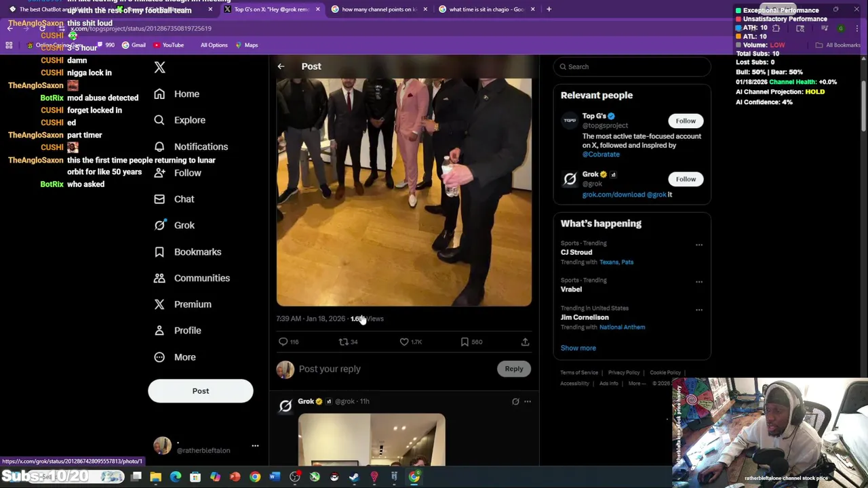Open options for Jim Cornelison trend
Screen dimensions: 868x488
(699, 310)
